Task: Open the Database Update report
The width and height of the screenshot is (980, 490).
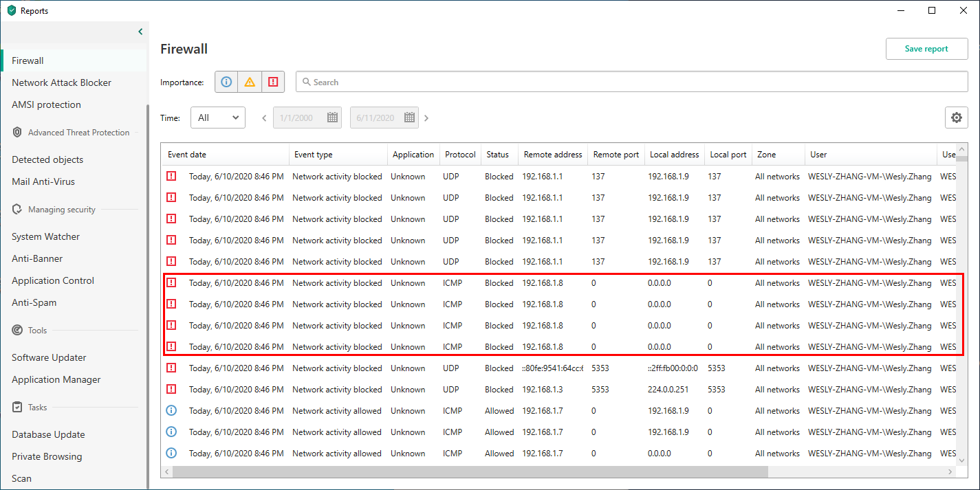Action: click(48, 434)
